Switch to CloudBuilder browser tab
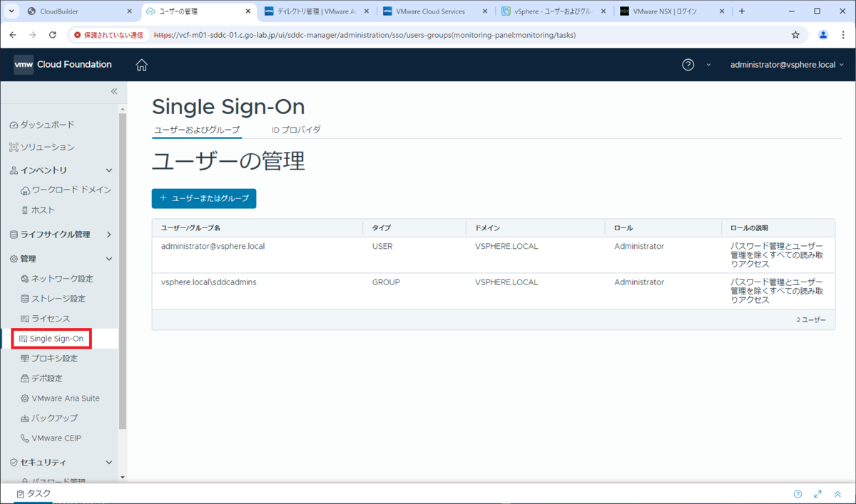The height and width of the screenshot is (504, 856). [78, 11]
